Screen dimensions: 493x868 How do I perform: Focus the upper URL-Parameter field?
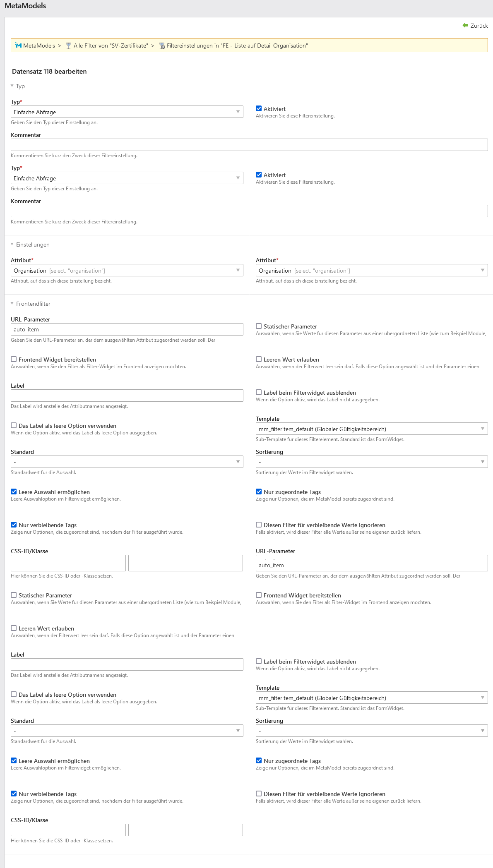point(127,329)
